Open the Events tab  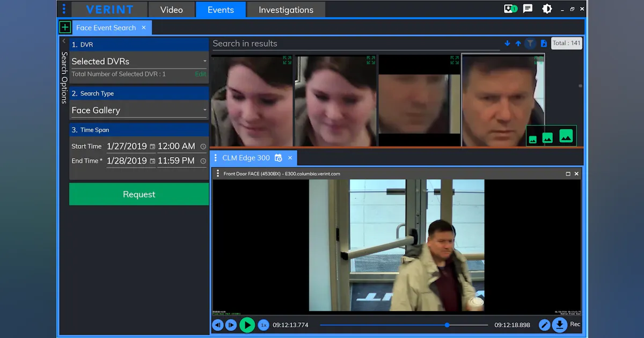click(x=221, y=10)
